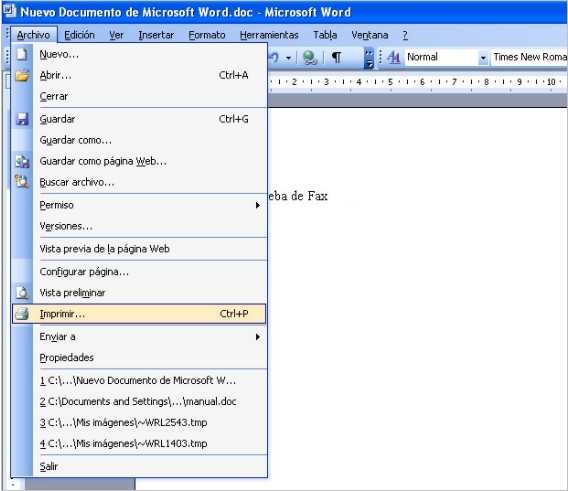The height and width of the screenshot is (491, 568).
Task: Click the insert hyperlink globe icon
Action: [310, 58]
